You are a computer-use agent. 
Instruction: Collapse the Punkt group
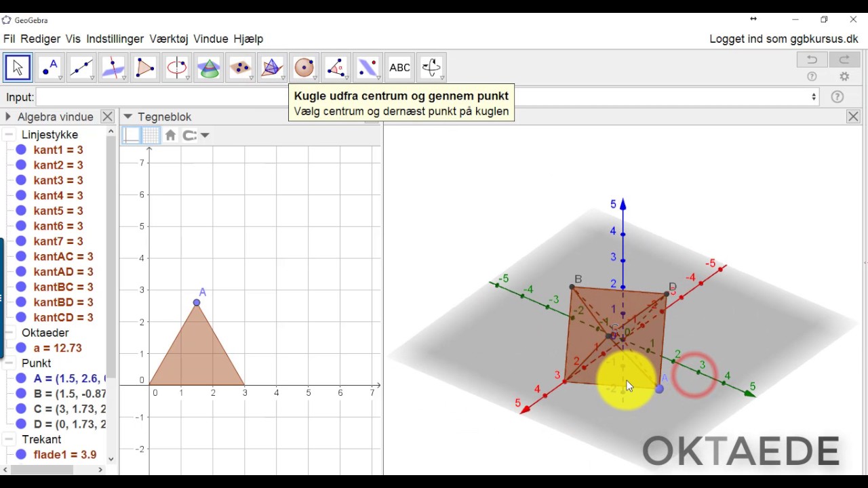coord(9,363)
